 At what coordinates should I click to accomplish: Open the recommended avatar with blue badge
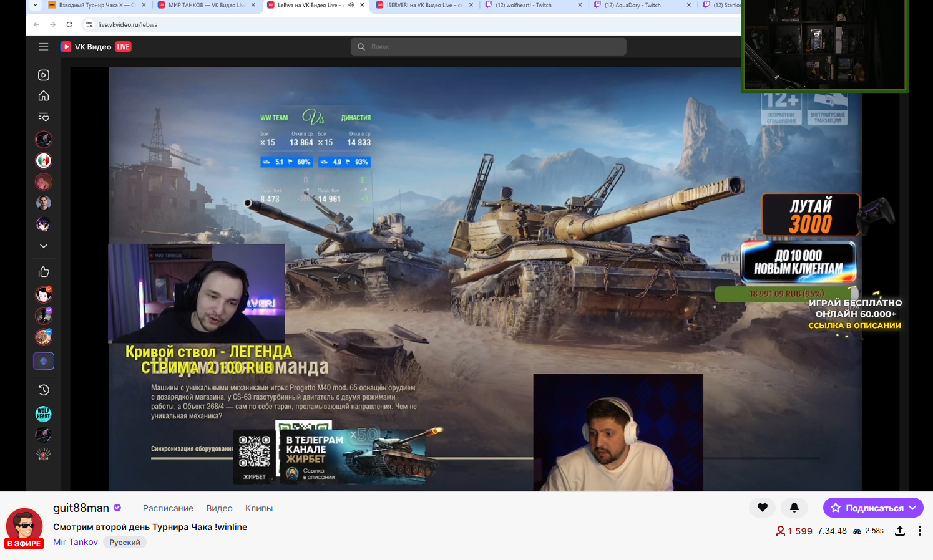[44, 337]
